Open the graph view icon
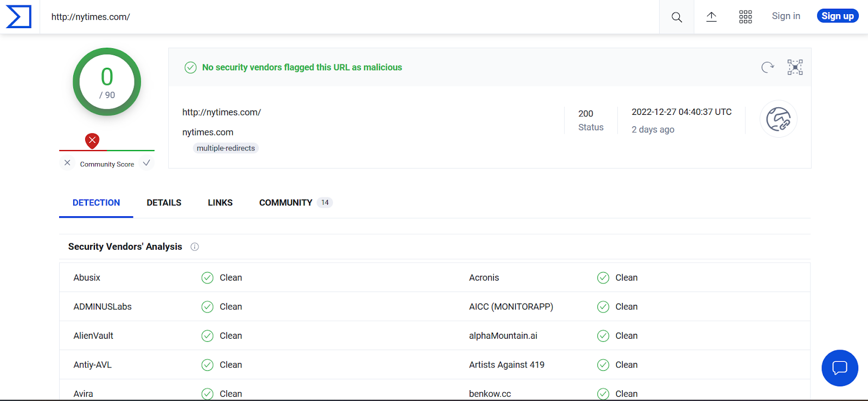 pos(795,67)
